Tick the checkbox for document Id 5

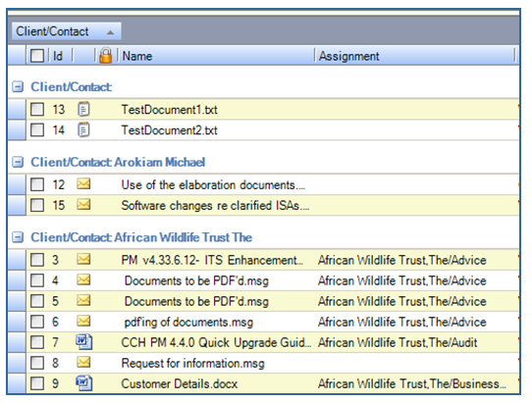37,301
